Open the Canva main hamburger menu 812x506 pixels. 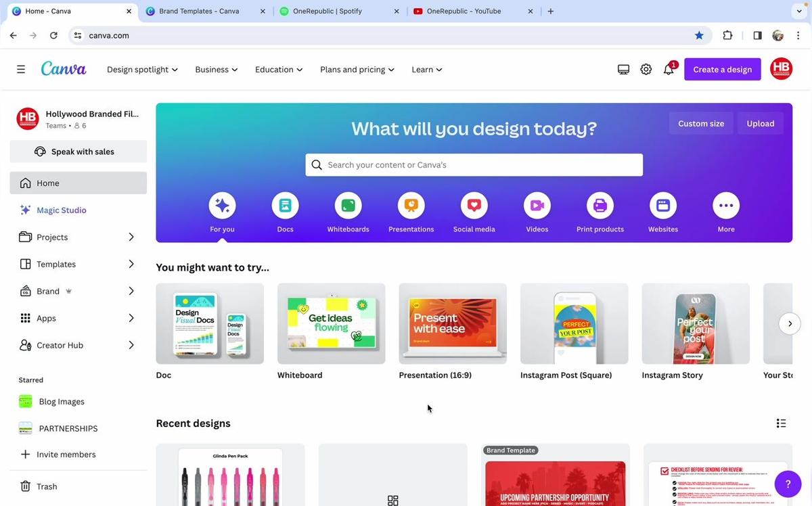pos(21,69)
